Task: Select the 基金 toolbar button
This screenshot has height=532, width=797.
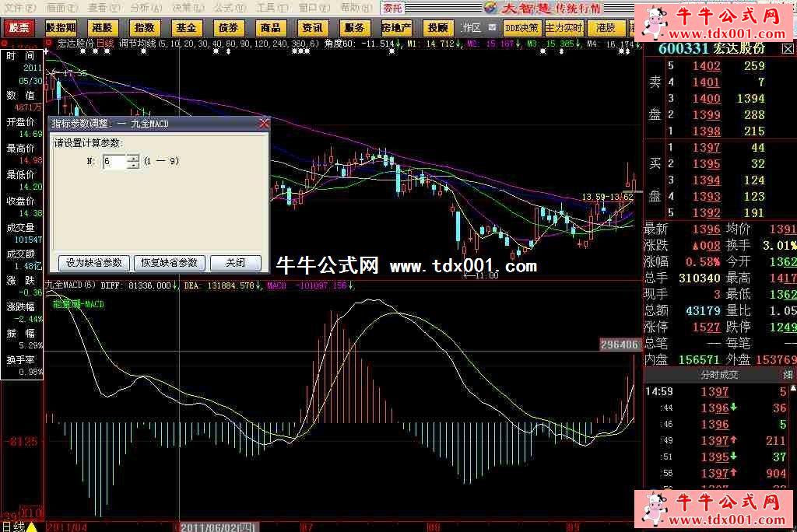Action: coord(186,28)
